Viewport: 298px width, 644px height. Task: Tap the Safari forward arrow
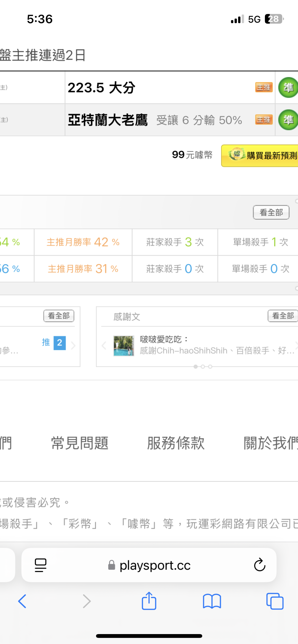point(87,601)
